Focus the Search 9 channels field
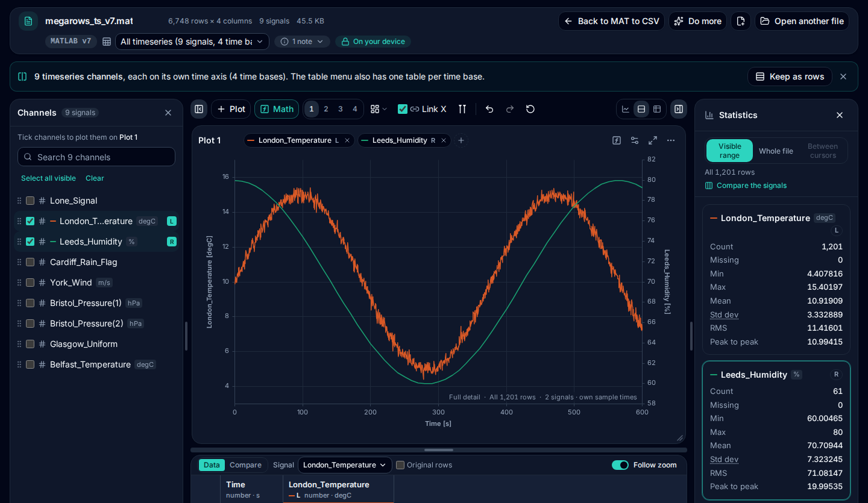The image size is (868, 503). click(96, 157)
